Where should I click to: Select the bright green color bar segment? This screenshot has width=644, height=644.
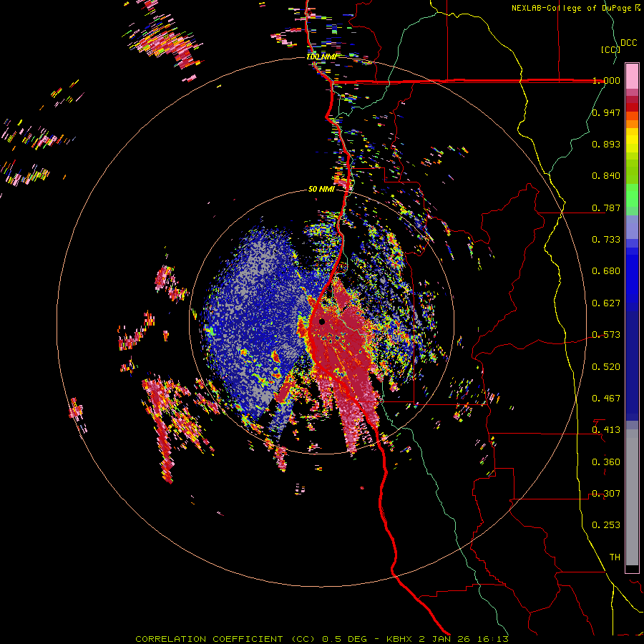[632, 195]
